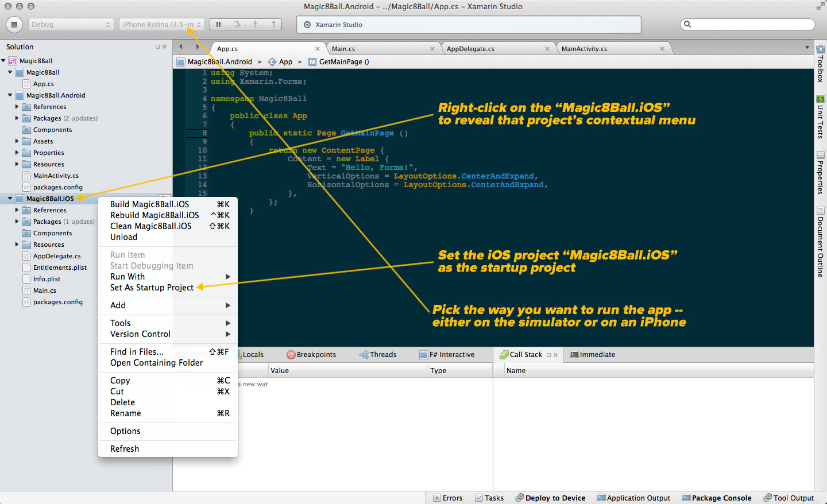Open the Tasks pad
This screenshot has width=827, height=504.
489,498
